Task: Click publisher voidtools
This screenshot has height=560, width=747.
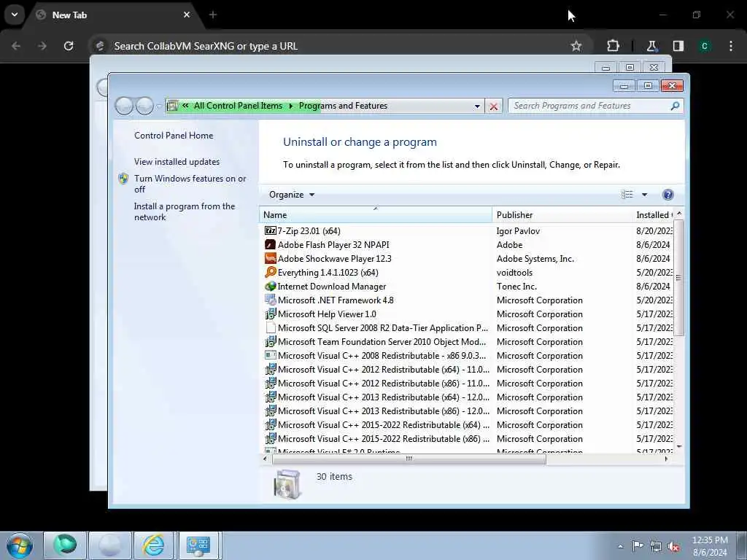Action: click(514, 273)
